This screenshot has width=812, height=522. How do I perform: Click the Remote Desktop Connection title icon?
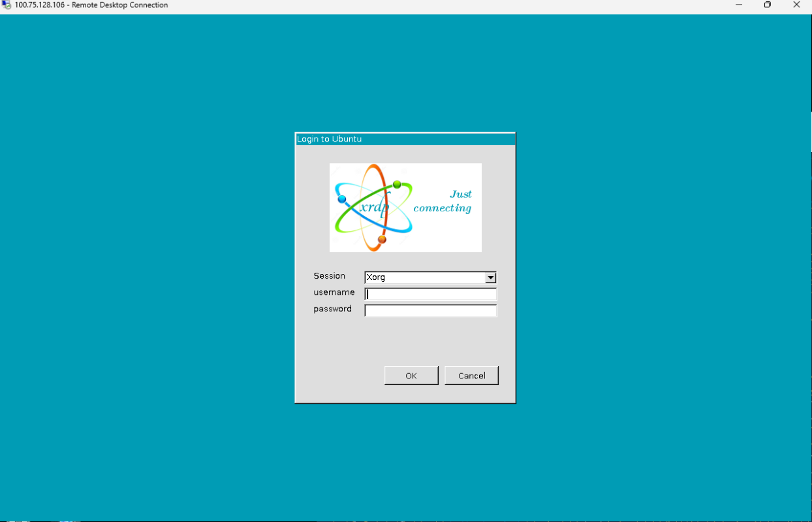pos(7,5)
